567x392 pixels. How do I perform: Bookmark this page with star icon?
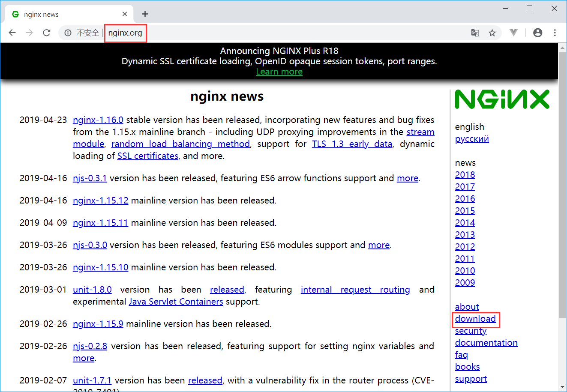(492, 33)
